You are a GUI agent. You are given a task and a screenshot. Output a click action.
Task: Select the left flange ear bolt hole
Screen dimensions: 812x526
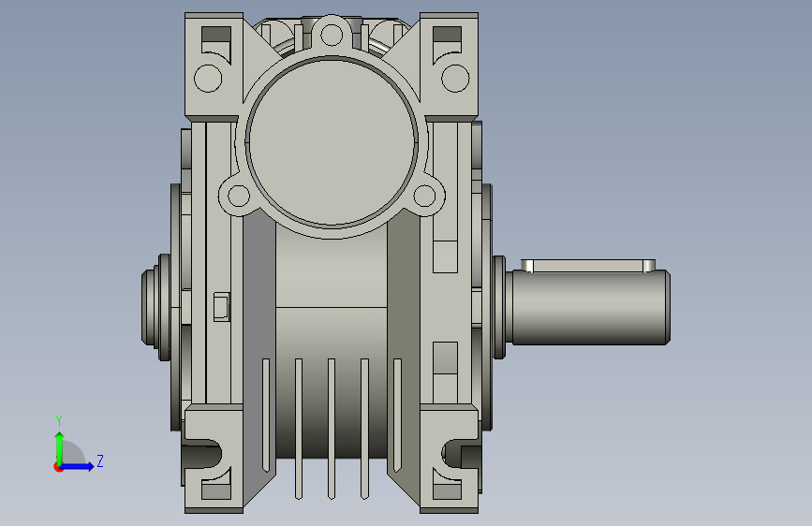pyautogui.click(x=239, y=196)
